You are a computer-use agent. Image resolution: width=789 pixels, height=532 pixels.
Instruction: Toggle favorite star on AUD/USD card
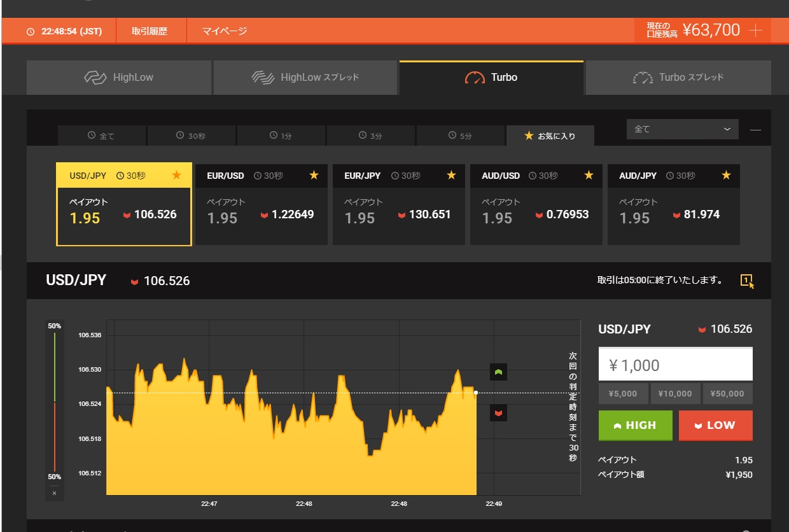(x=589, y=175)
